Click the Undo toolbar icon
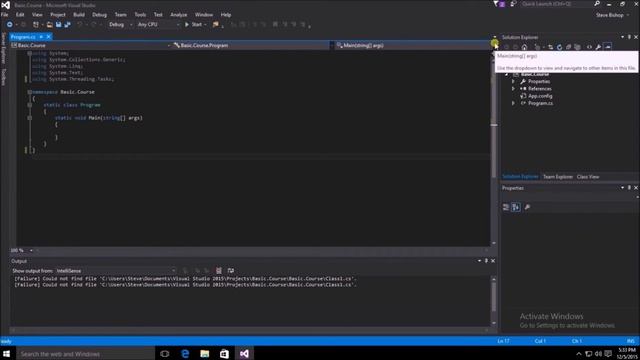 click(80, 24)
